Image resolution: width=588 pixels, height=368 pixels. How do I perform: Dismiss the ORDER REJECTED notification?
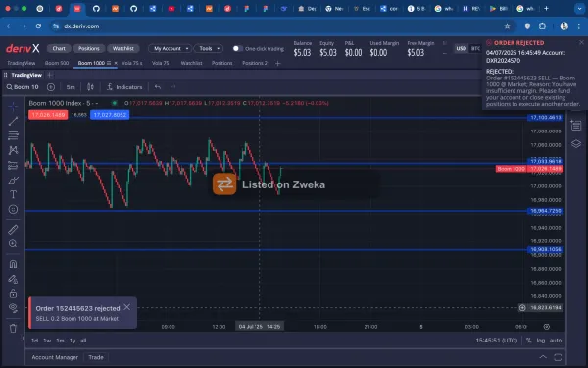point(581,43)
